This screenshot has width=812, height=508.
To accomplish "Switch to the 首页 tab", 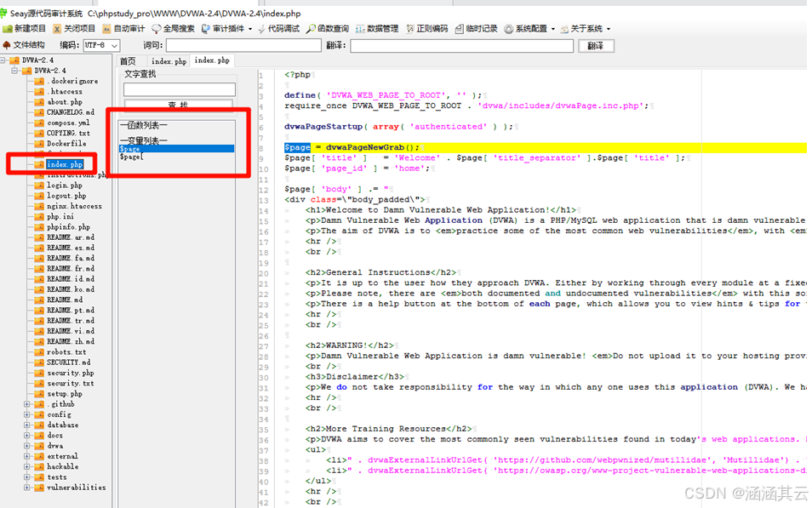I will click(x=129, y=61).
